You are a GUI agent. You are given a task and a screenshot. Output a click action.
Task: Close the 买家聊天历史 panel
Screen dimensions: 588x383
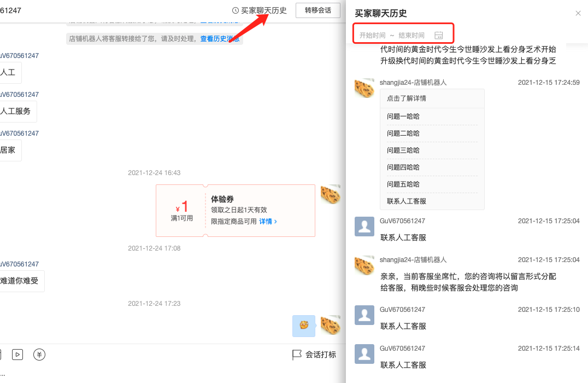[578, 13]
